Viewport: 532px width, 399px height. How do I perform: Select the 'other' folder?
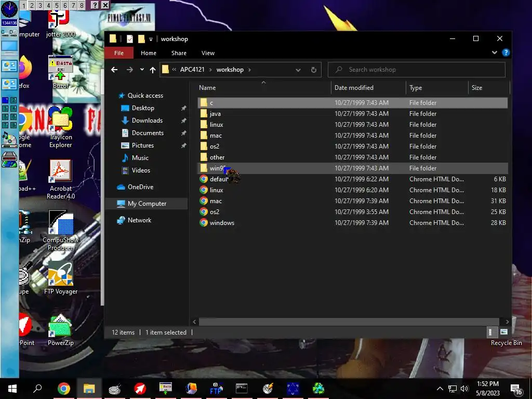353,157
